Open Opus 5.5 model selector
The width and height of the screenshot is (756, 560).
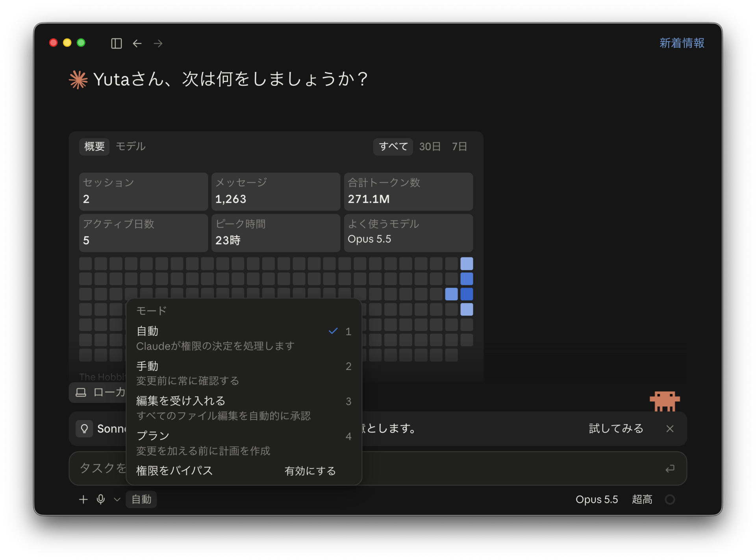597,499
